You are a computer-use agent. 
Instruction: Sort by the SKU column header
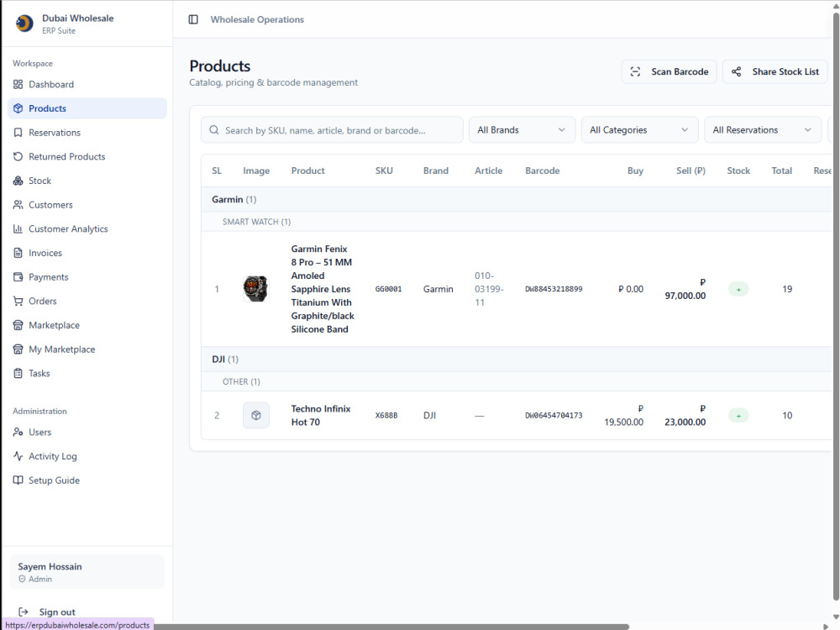pyautogui.click(x=384, y=171)
